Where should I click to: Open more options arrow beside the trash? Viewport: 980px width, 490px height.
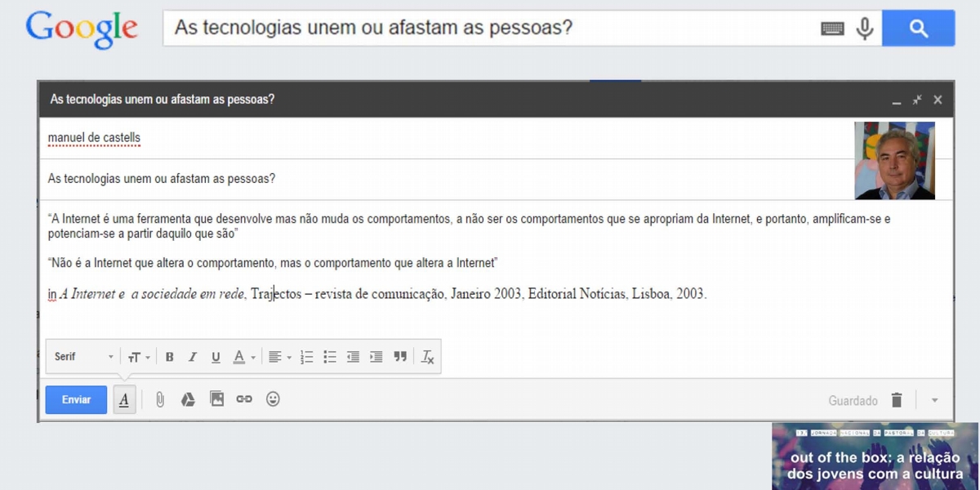pos(935,400)
